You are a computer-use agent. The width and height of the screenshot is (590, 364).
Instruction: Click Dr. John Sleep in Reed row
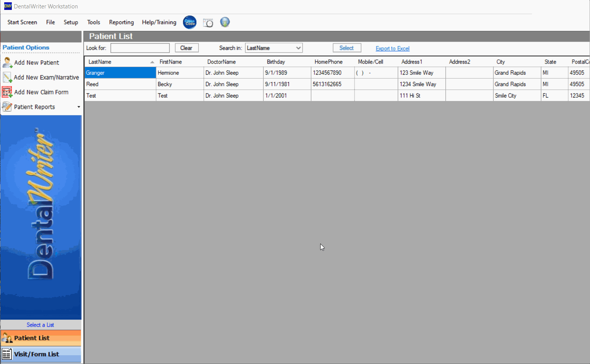[234, 84]
